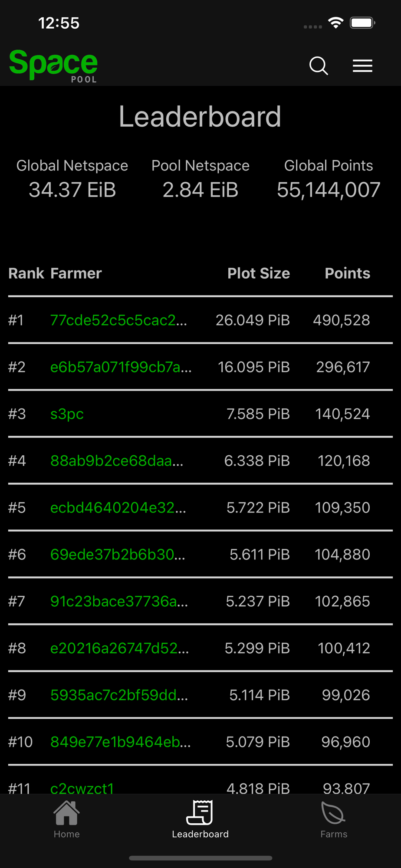
Task: Switch to the Farms tab label
Action: point(334,834)
